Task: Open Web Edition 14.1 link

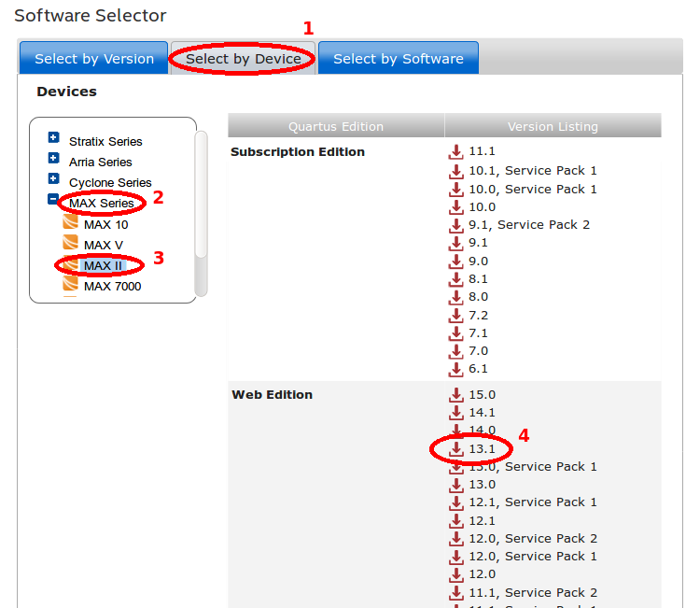Action: [482, 412]
